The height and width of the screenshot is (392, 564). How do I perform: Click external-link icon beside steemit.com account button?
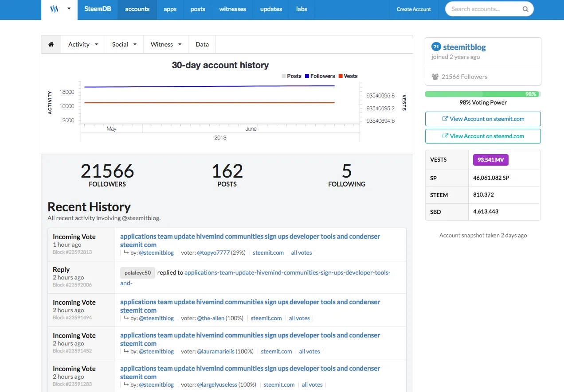(445, 119)
